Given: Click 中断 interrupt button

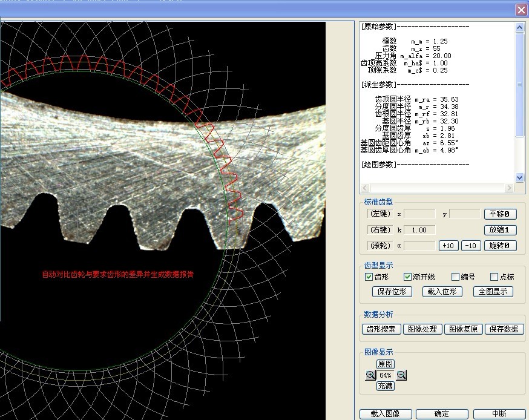Looking at the screenshot, I should [x=499, y=414].
